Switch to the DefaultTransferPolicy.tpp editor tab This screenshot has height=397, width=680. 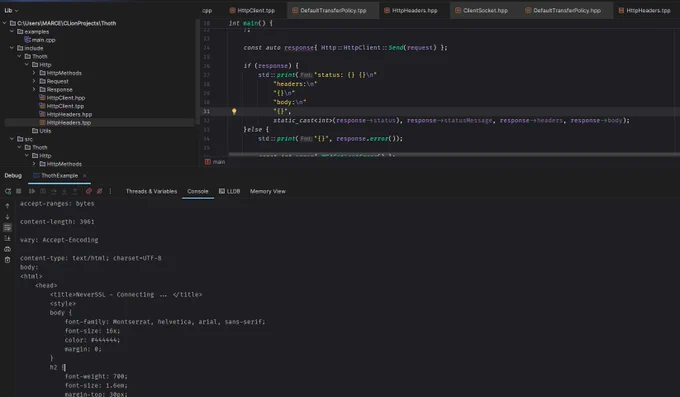point(333,10)
